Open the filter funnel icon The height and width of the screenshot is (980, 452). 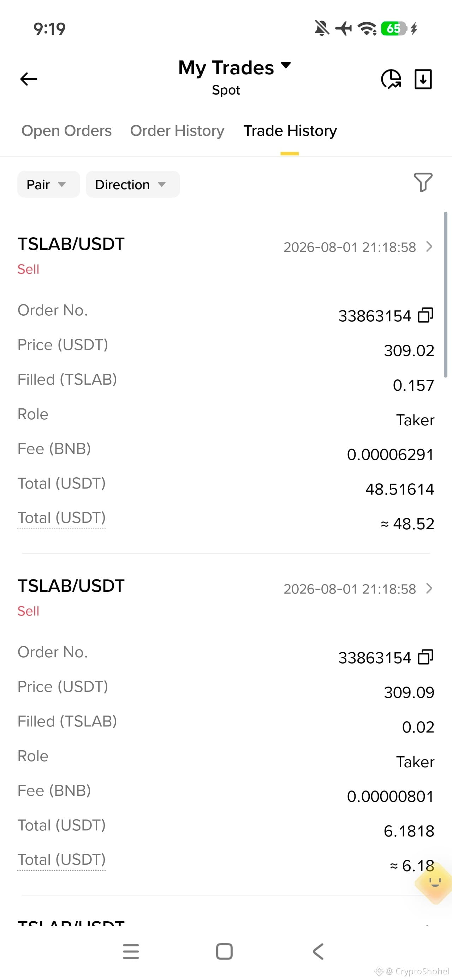tap(423, 182)
